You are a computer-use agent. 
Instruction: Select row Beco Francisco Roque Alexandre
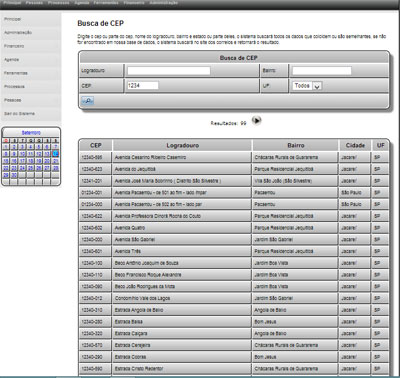click(x=234, y=275)
